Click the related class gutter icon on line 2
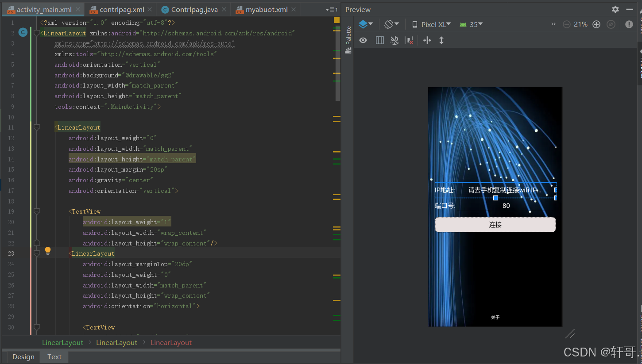Viewport: 642px width, 364px height. click(23, 32)
